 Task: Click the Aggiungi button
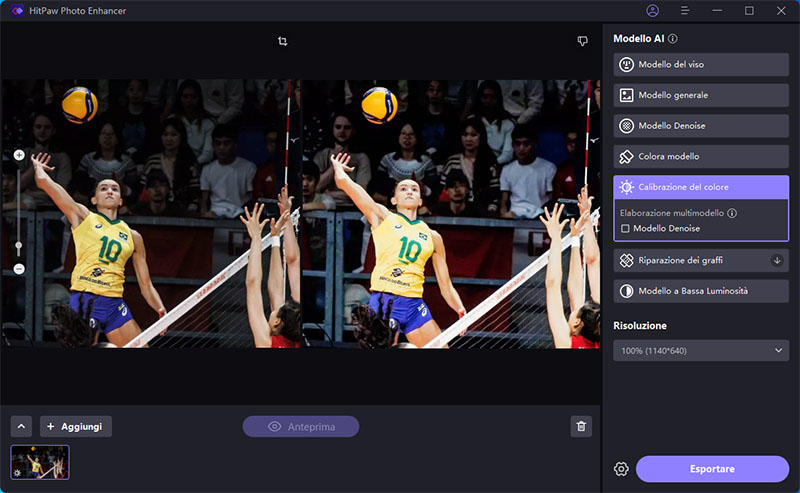[76, 426]
